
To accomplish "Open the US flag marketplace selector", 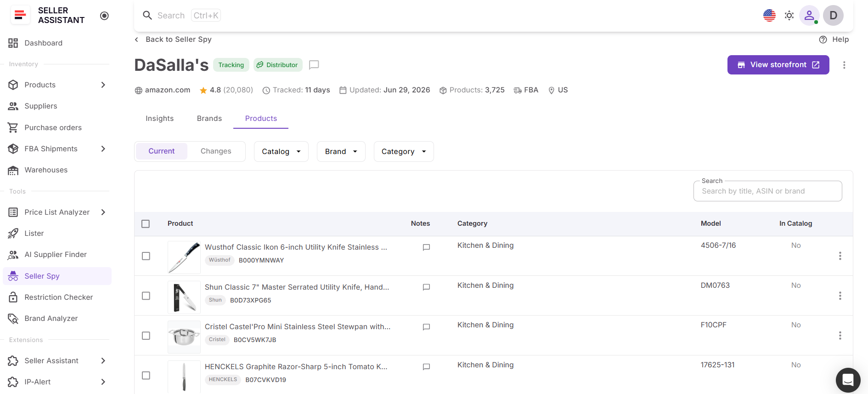I will tap(769, 15).
